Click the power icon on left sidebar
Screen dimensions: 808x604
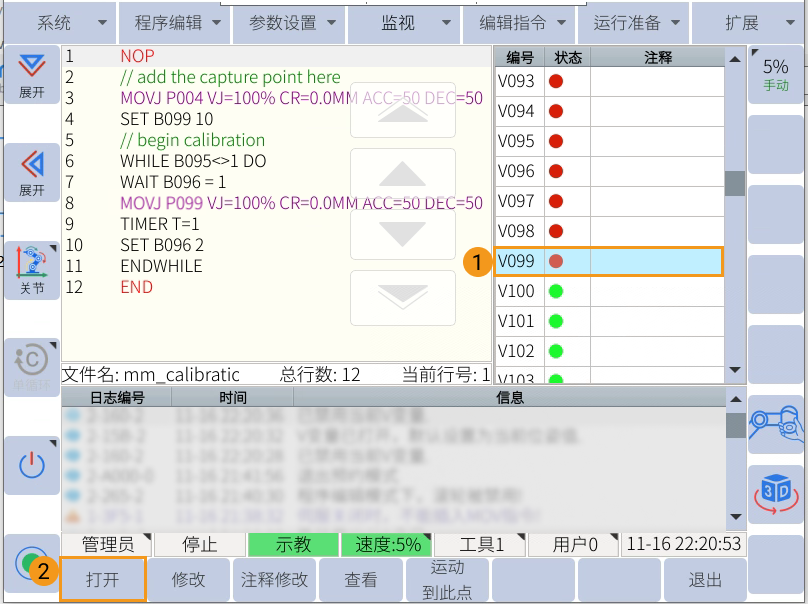click(32, 465)
